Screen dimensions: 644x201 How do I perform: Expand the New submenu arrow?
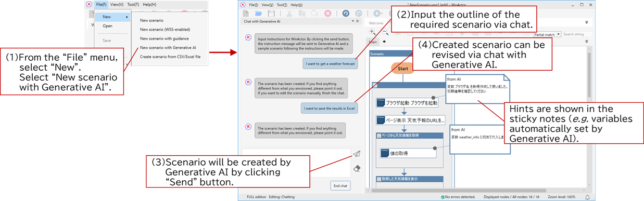tap(127, 17)
